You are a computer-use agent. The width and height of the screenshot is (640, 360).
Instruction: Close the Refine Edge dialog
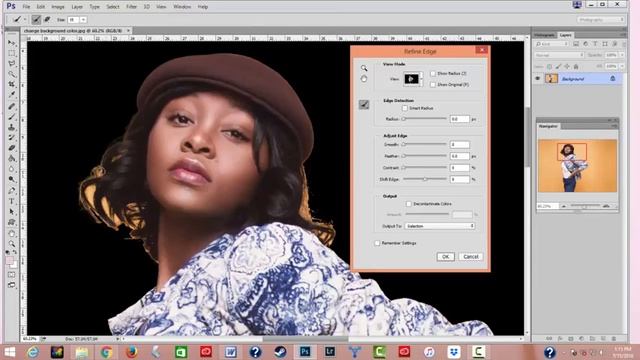(482, 50)
